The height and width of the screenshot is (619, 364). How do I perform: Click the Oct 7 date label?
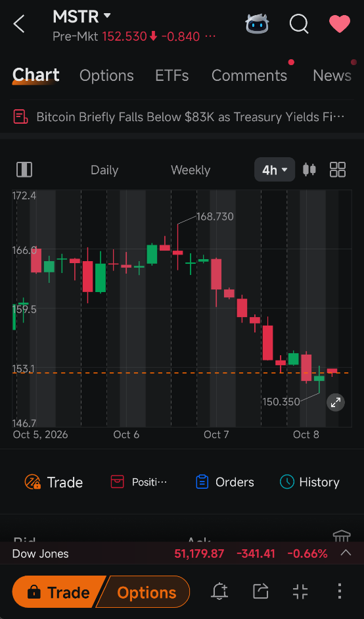coord(216,435)
